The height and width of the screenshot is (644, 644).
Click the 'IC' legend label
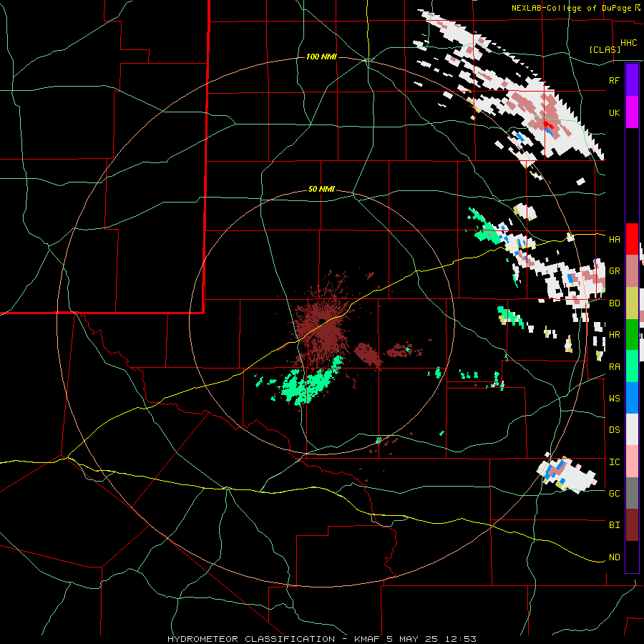[x=614, y=462]
